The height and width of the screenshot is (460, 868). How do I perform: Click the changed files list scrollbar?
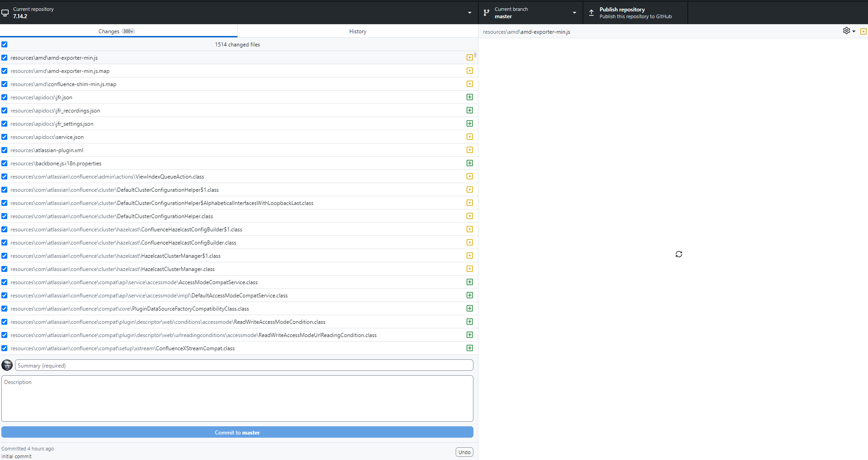click(x=475, y=56)
